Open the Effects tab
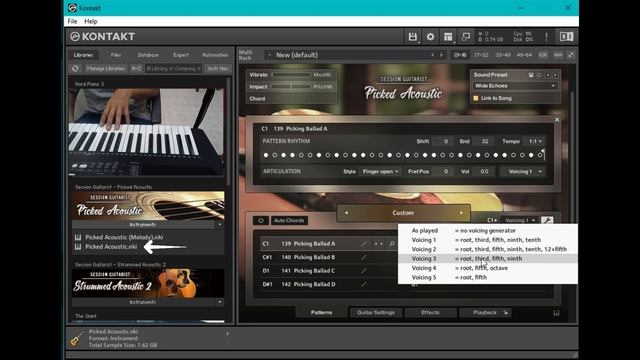The image size is (640, 360). click(x=430, y=313)
